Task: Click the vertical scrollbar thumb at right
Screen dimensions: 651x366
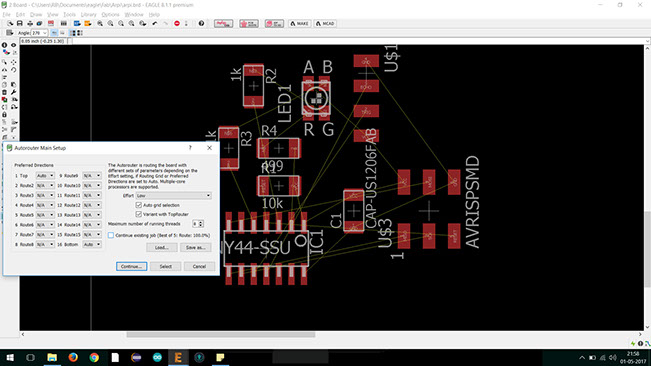Action: coord(648,249)
